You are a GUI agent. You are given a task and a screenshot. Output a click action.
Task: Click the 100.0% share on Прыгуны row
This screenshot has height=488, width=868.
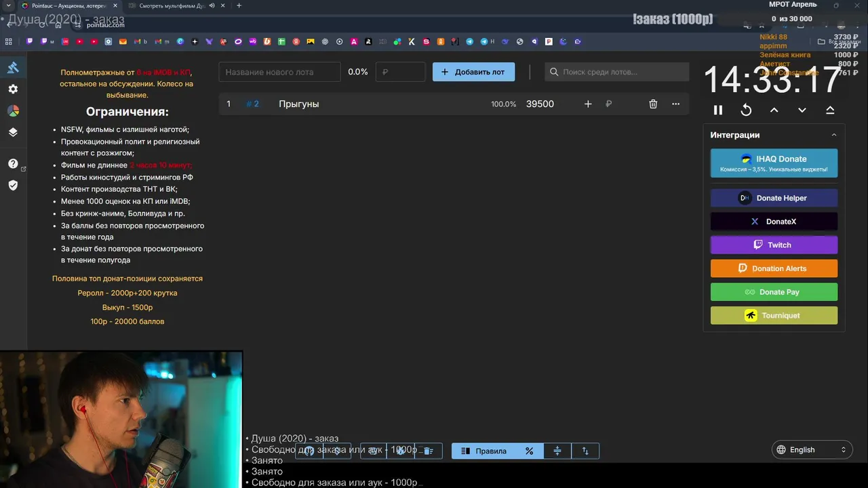(x=503, y=104)
